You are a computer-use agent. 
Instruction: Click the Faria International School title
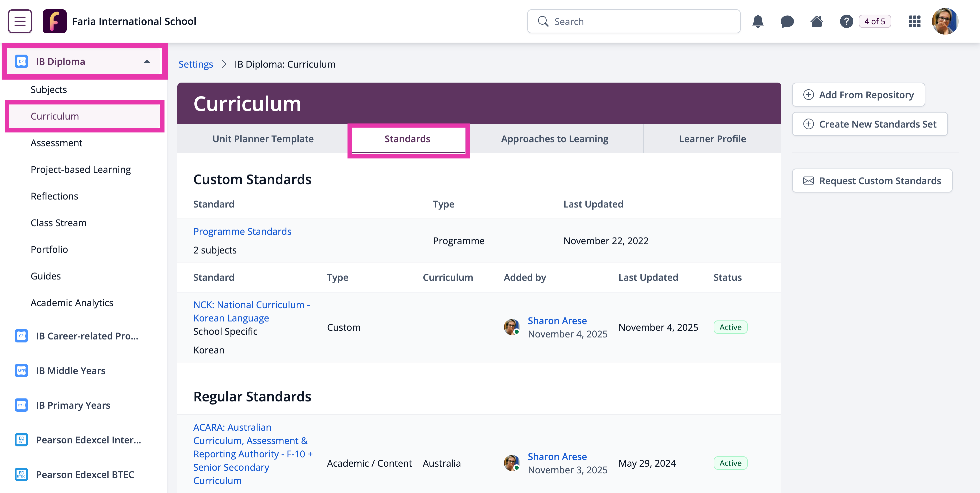[134, 21]
